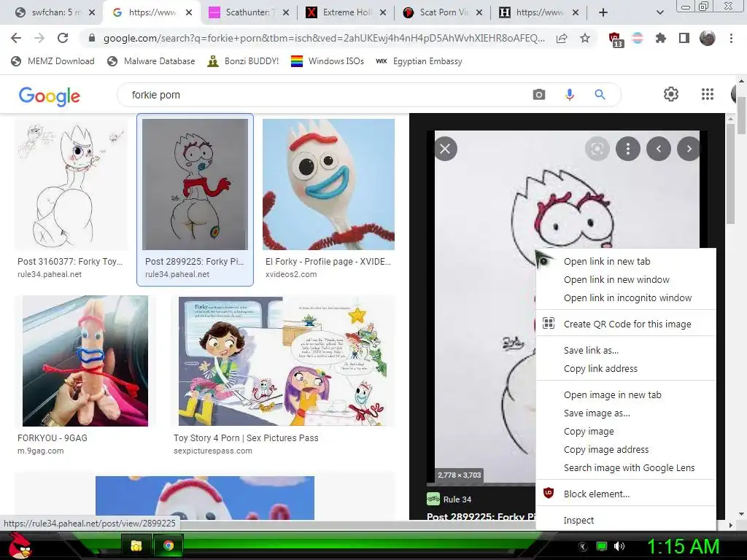Open the Extensions puzzle icon
This screenshot has height=560, width=747.
point(661,38)
